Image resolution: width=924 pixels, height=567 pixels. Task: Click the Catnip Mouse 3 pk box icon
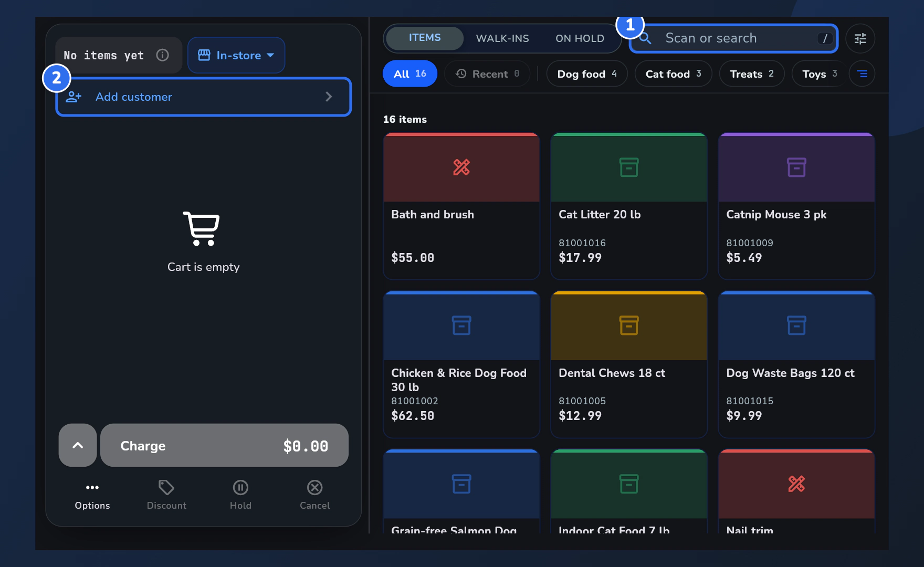tap(796, 167)
